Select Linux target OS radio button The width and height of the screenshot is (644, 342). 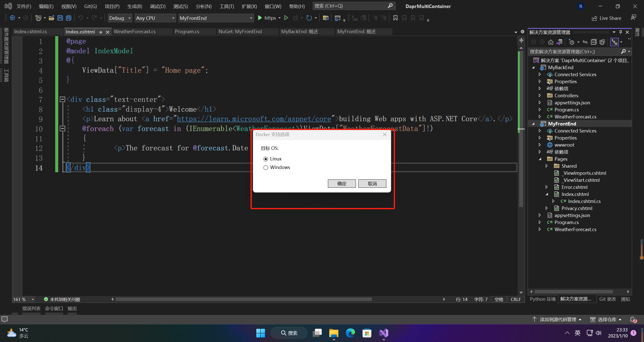265,159
